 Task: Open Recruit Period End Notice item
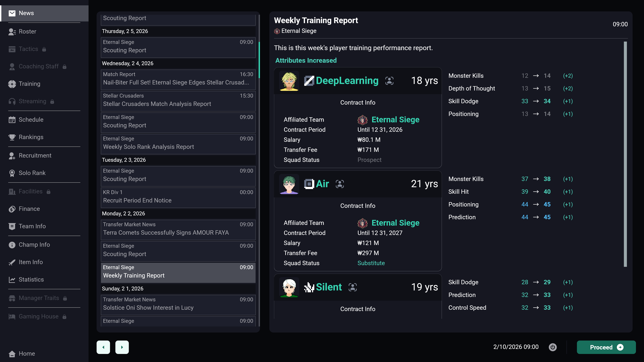(x=178, y=198)
